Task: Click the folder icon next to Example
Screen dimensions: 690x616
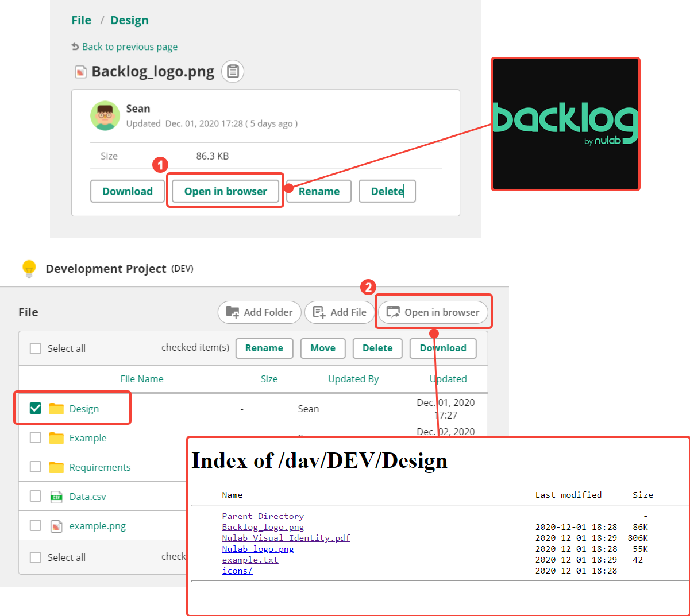Action: coord(56,437)
